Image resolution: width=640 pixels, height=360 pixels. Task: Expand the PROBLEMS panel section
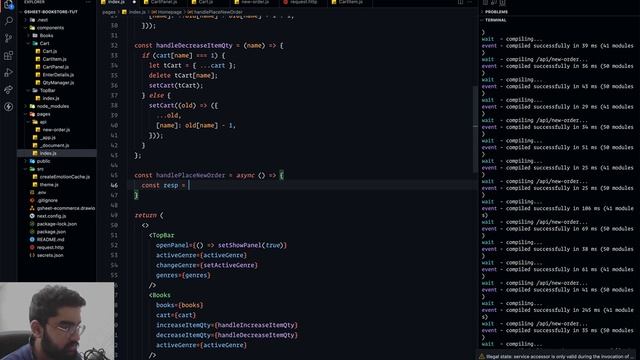coord(496,12)
